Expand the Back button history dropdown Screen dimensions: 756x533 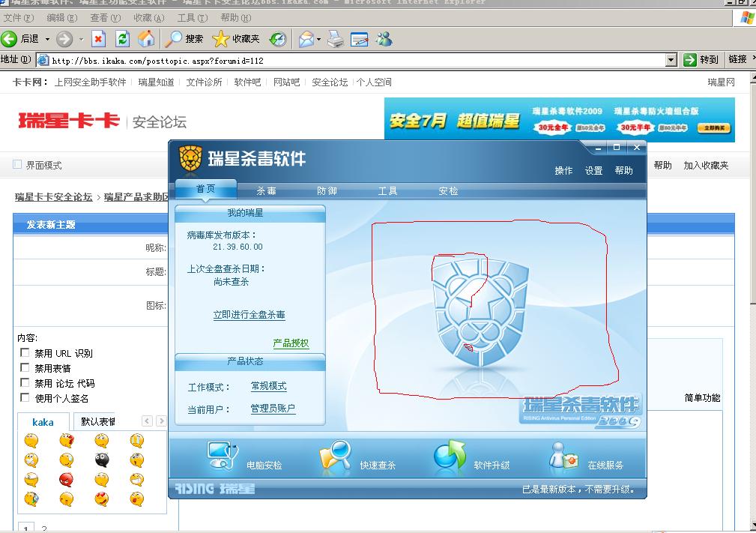click(47, 39)
